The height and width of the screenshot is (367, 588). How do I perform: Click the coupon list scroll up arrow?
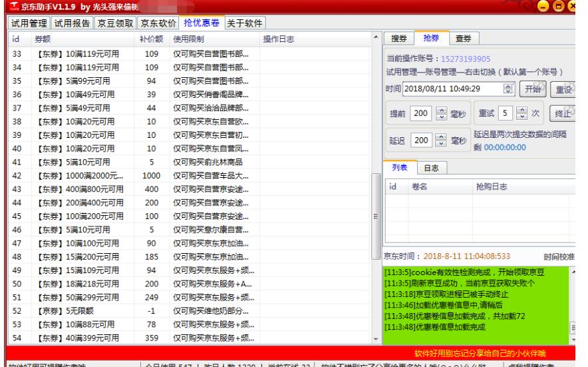click(376, 37)
